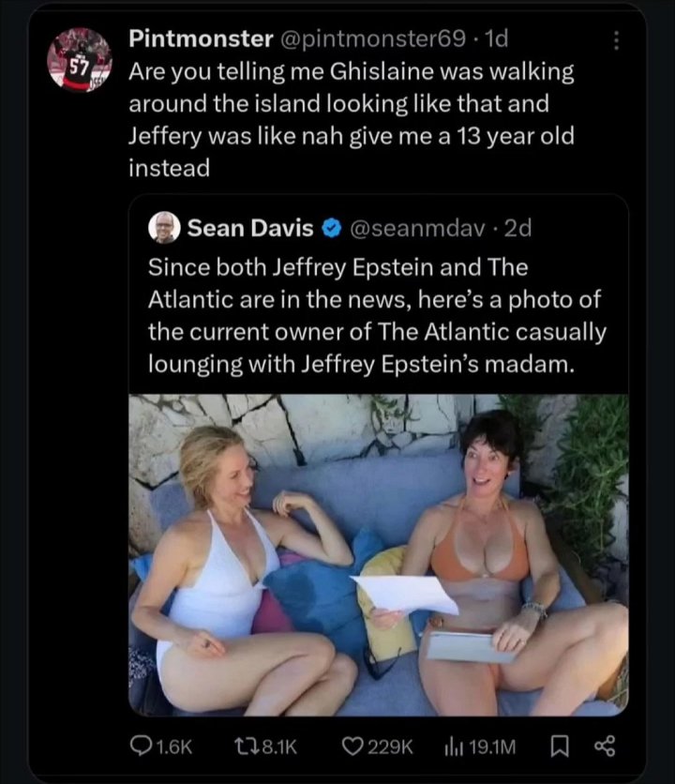The height and width of the screenshot is (784, 675).
Task: Expand the photo in the quoted post
Action: click(x=378, y=554)
